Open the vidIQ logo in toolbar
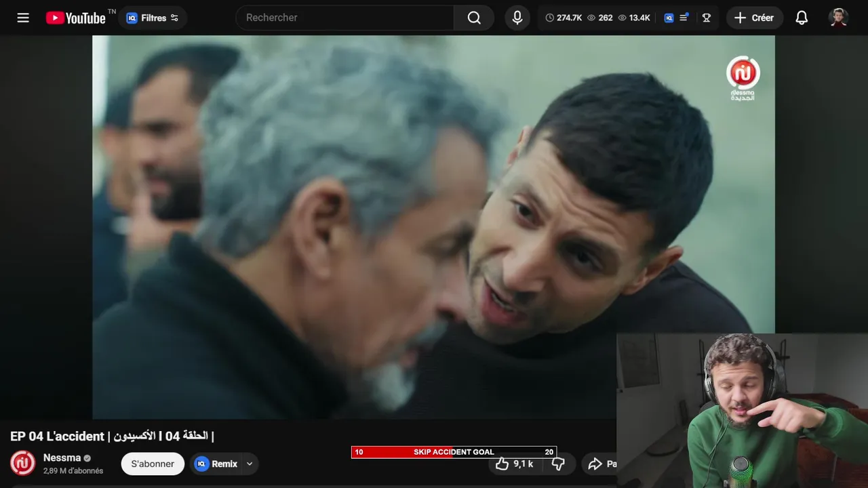The image size is (868, 488). point(669,18)
